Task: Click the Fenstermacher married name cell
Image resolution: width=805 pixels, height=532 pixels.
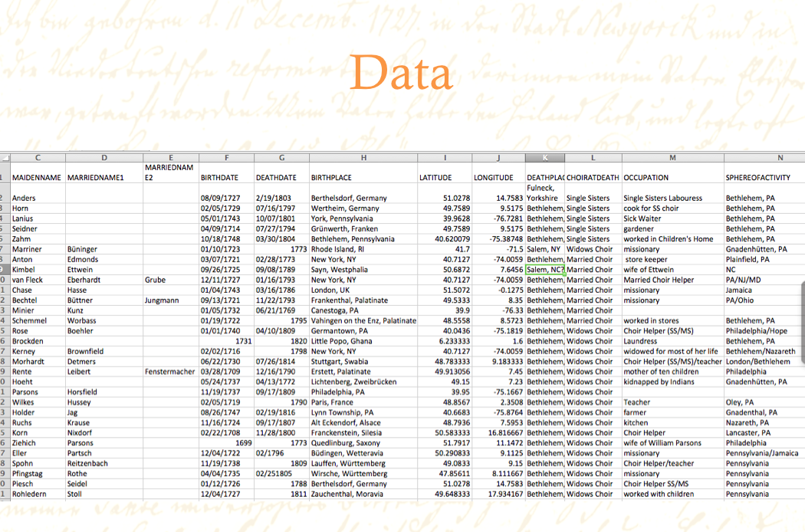Action: [170, 372]
